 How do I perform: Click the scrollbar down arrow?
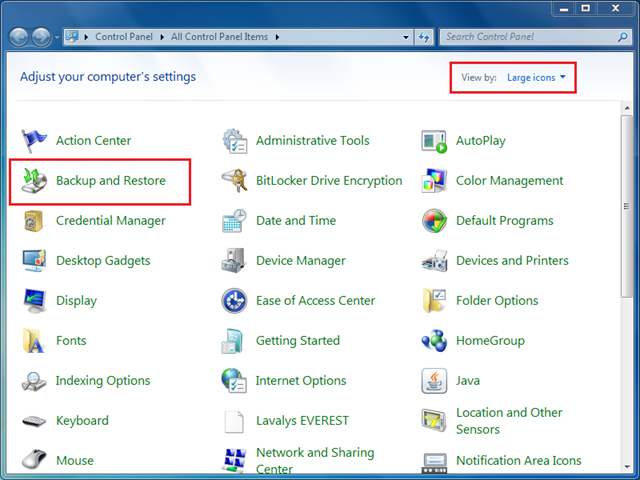[x=627, y=467]
